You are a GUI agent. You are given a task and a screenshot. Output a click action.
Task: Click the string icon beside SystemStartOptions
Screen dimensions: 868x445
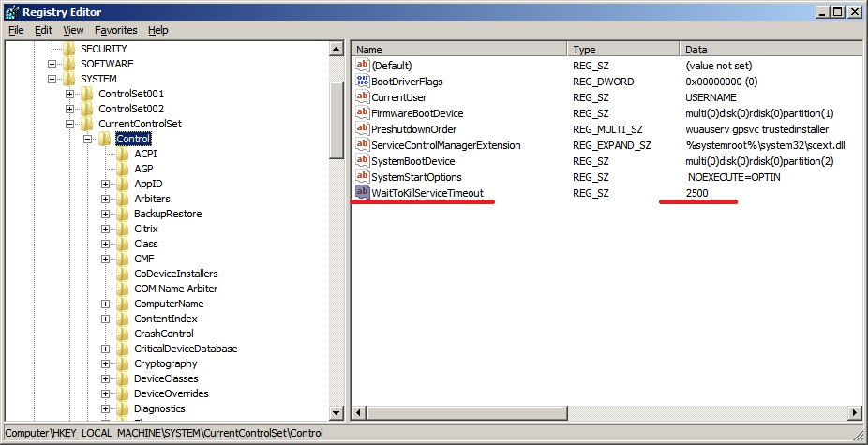[362, 177]
